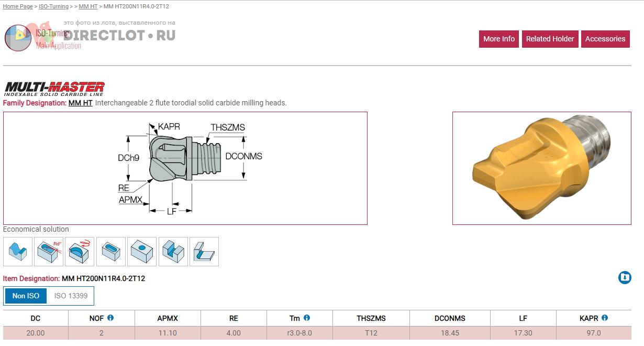644x346 pixels.
Task: Click the shoulder fillet milling application icon
Action: (204, 252)
